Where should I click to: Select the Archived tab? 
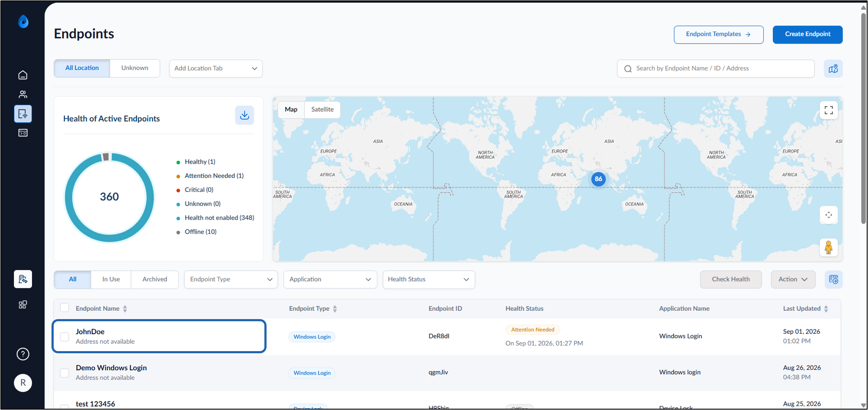(x=155, y=280)
